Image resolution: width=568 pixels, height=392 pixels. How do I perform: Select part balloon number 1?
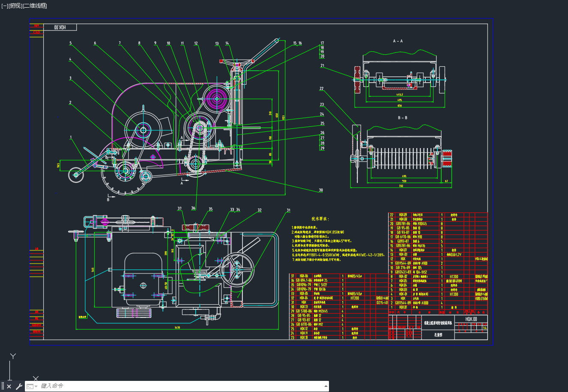pos(71,137)
